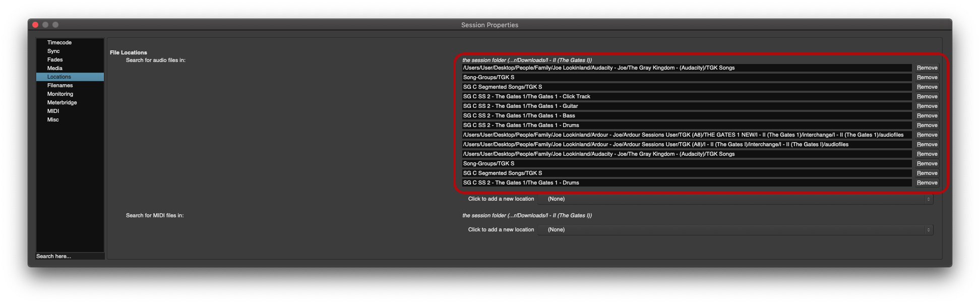This screenshot has width=980, height=304.
Task: Open the Timecode settings page
Action: [x=59, y=42]
